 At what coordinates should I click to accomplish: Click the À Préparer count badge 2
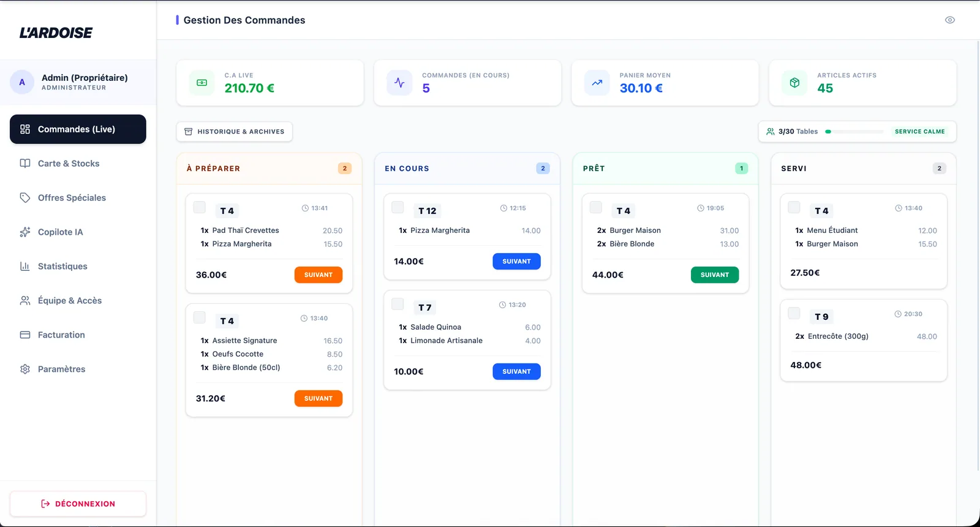click(x=345, y=169)
